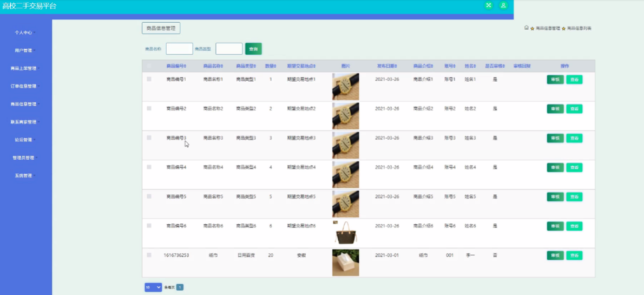Open the page size dropdown showing 10
Viewport: 644px width, 295px height.
point(153,287)
